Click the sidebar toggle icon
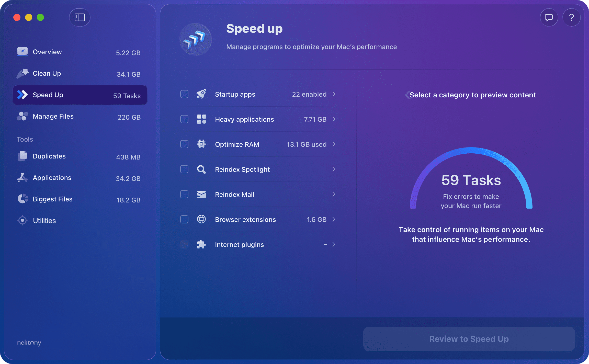The width and height of the screenshot is (589, 364). [x=80, y=17]
